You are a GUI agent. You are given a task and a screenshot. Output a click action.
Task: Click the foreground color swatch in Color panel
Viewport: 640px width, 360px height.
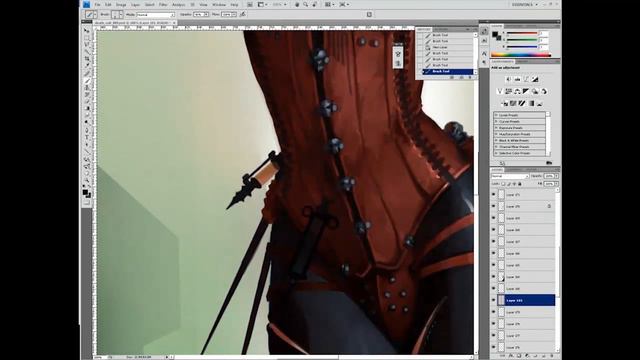click(x=495, y=35)
